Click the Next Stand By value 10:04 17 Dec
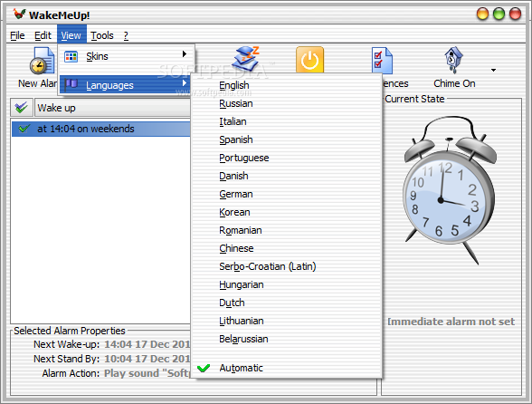The image size is (532, 404). click(147, 359)
